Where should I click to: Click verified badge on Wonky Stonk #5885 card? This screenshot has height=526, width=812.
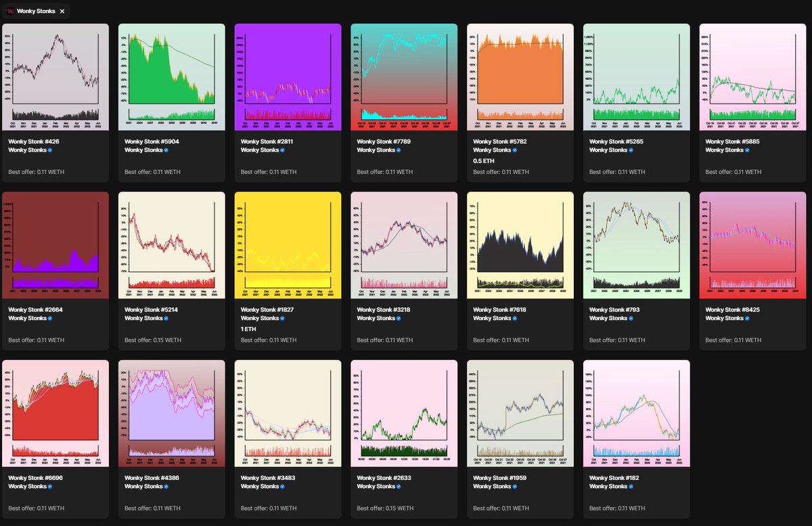point(747,150)
